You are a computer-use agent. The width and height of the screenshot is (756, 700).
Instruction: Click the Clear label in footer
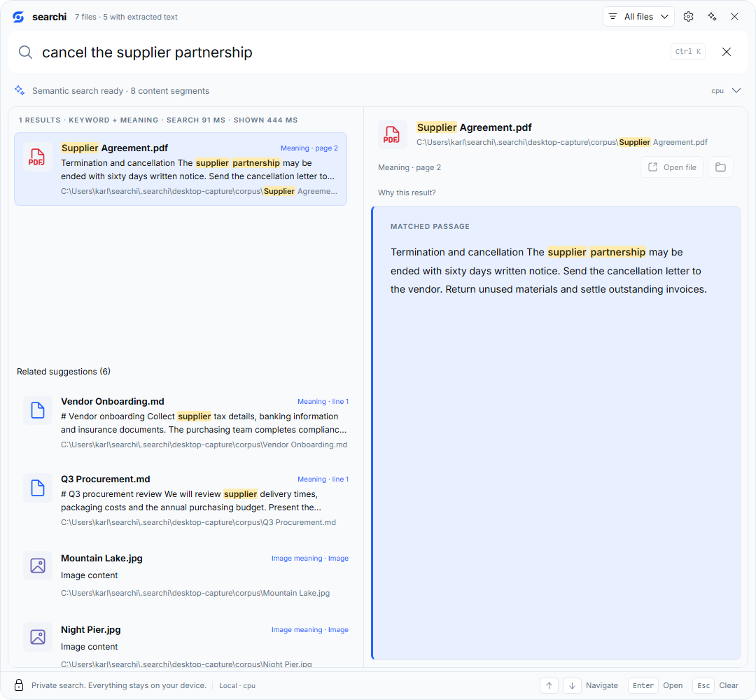(729, 685)
